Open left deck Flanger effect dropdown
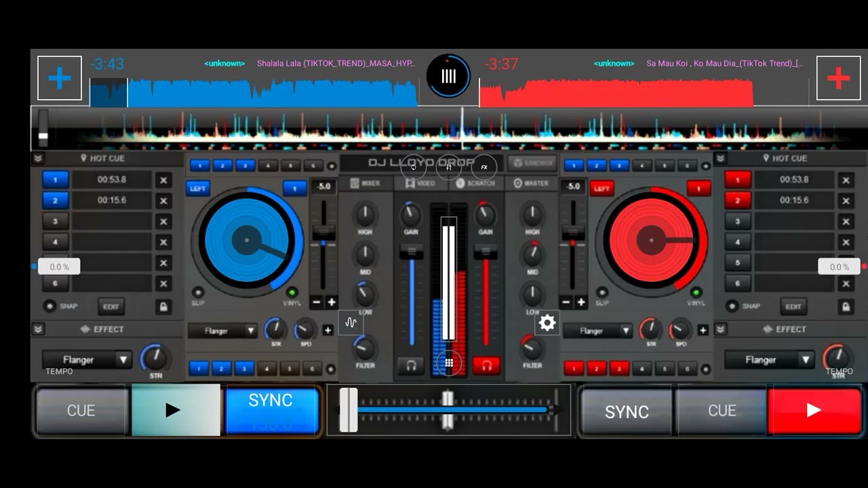Screen dimensions: 868x488 222,331
